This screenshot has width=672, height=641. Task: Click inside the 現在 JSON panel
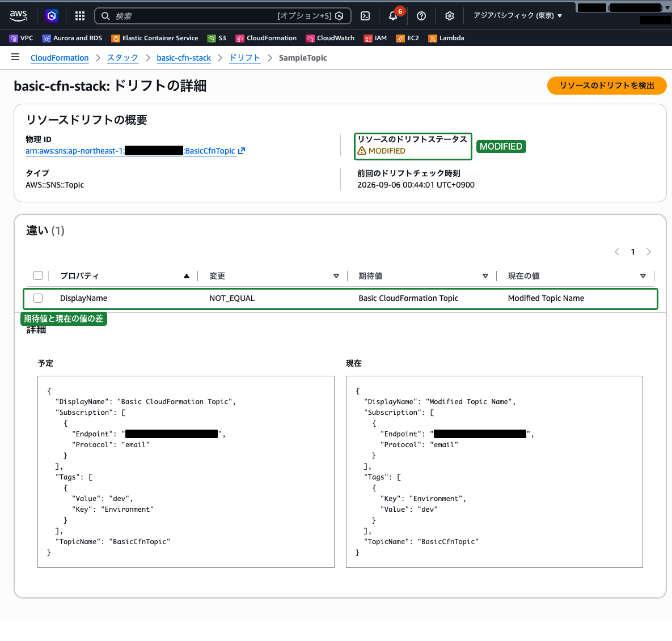[495, 472]
